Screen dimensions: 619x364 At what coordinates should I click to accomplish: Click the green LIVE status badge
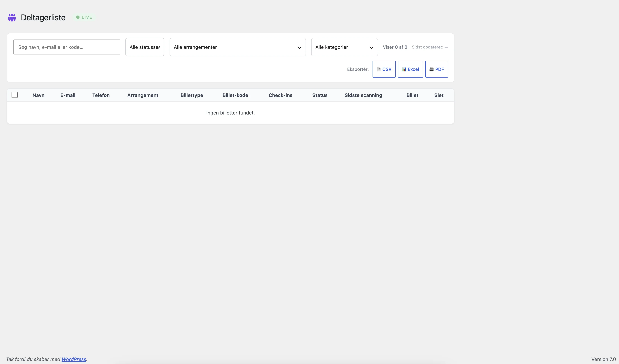[84, 17]
